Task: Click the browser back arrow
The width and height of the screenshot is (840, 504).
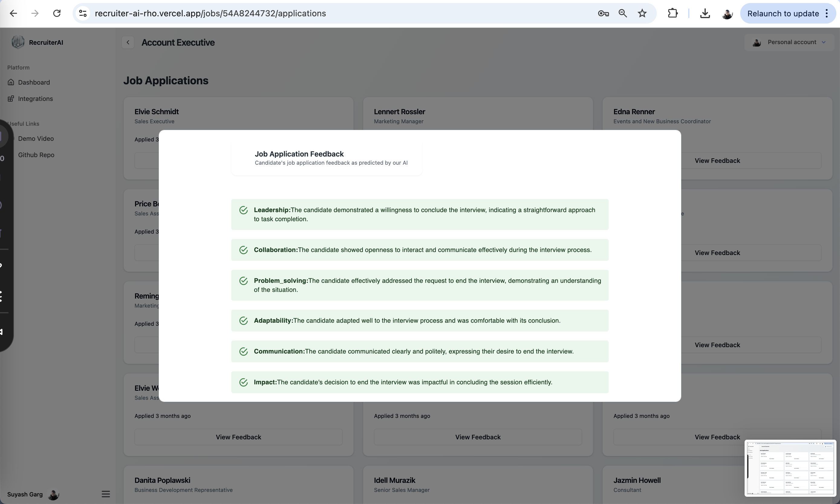Action: 13,13
